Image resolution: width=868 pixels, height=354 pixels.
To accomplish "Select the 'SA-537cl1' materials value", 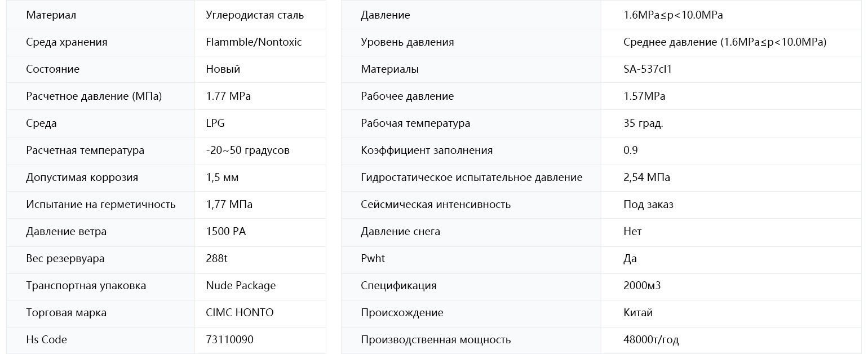I will coord(648,69).
